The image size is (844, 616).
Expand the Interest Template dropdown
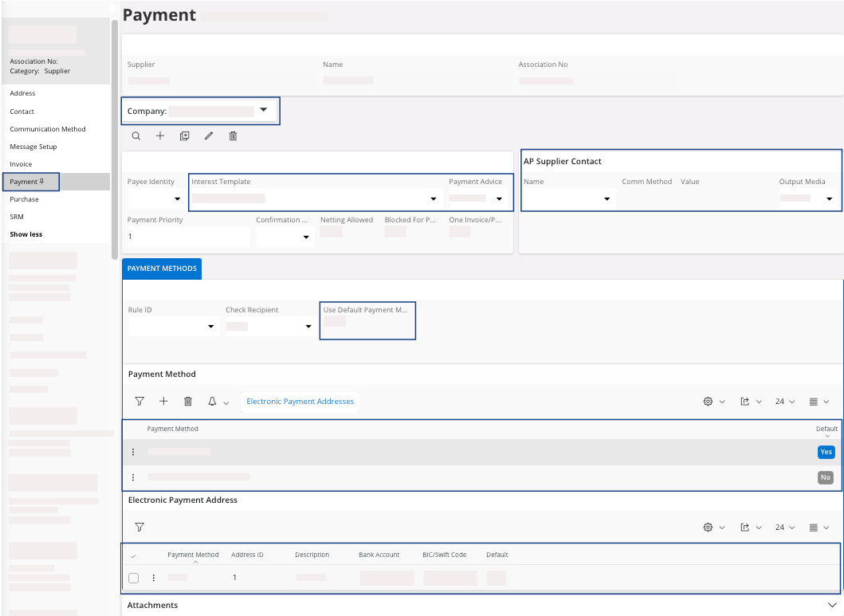pos(434,198)
